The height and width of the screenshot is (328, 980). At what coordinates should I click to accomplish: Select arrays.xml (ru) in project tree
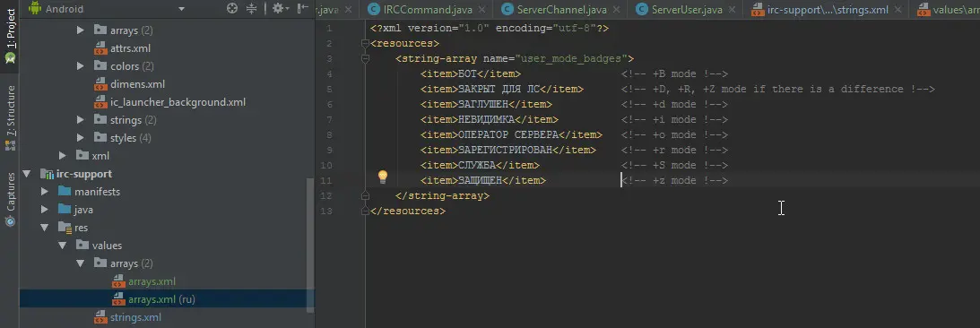pos(162,299)
